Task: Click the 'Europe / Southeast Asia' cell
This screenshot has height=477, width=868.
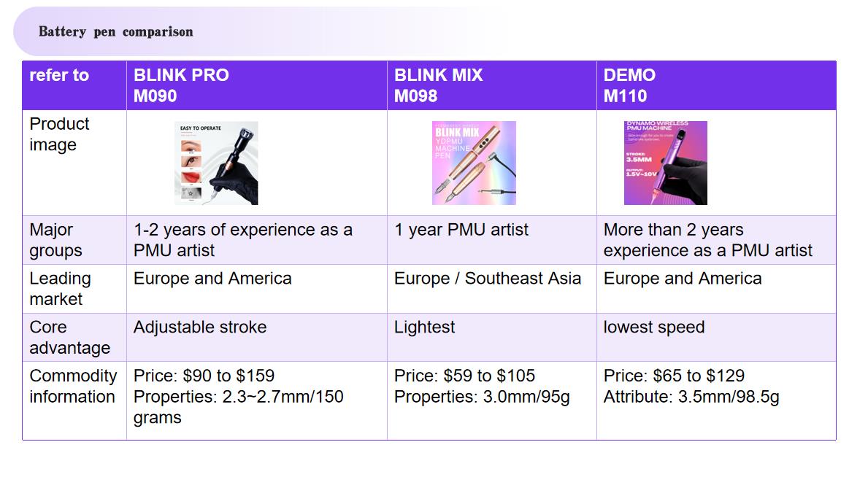Action: pyautogui.click(x=492, y=289)
